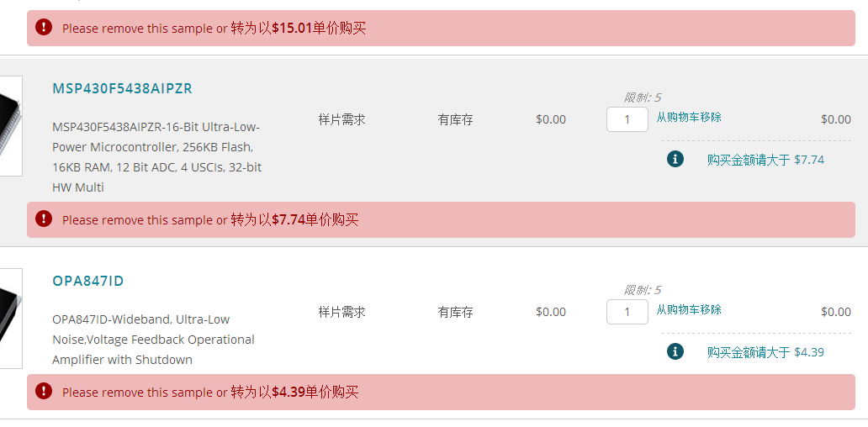
Task: Click the OPA847ID chip thumbnail
Action: [10, 318]
